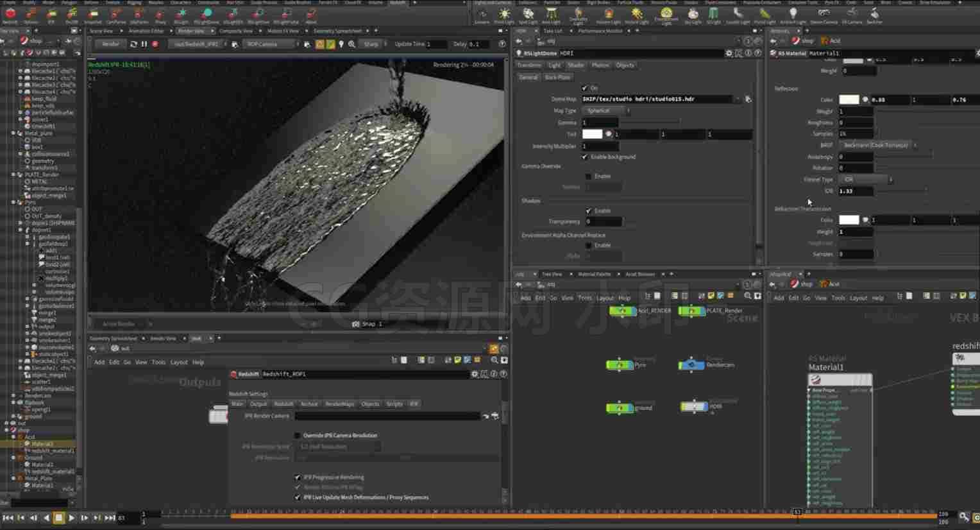Viewport: 980px width, 530px height.
Task: Click the play forward button
Action: 71,517
